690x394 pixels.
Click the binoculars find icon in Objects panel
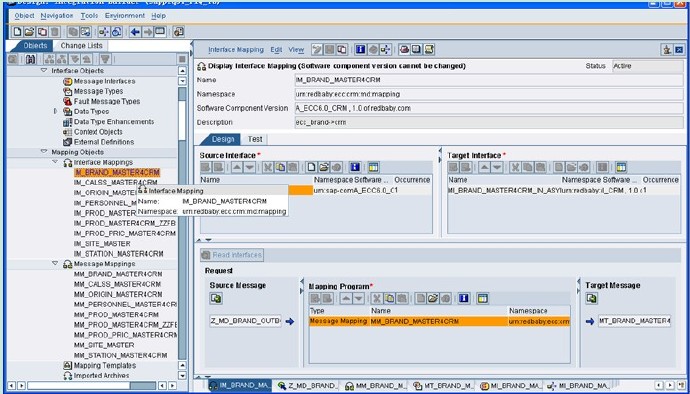tap(30, 59)
